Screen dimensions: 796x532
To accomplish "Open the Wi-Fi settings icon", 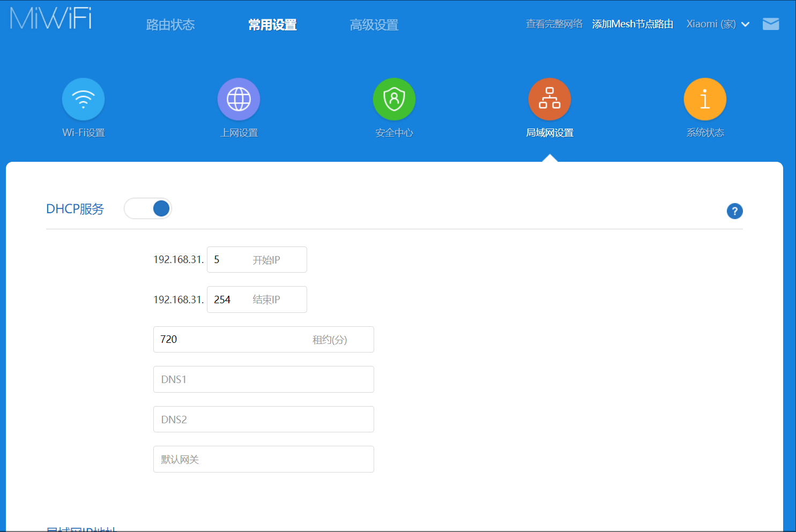I will (x=83, y=100).
